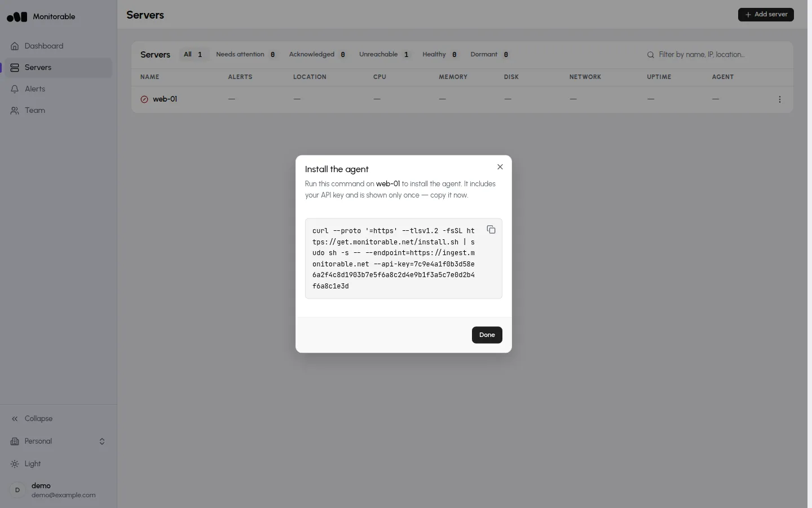Open Dashboard in the sidebar
The height and width of the screenshot is (508, 812).
click(59, 46)
